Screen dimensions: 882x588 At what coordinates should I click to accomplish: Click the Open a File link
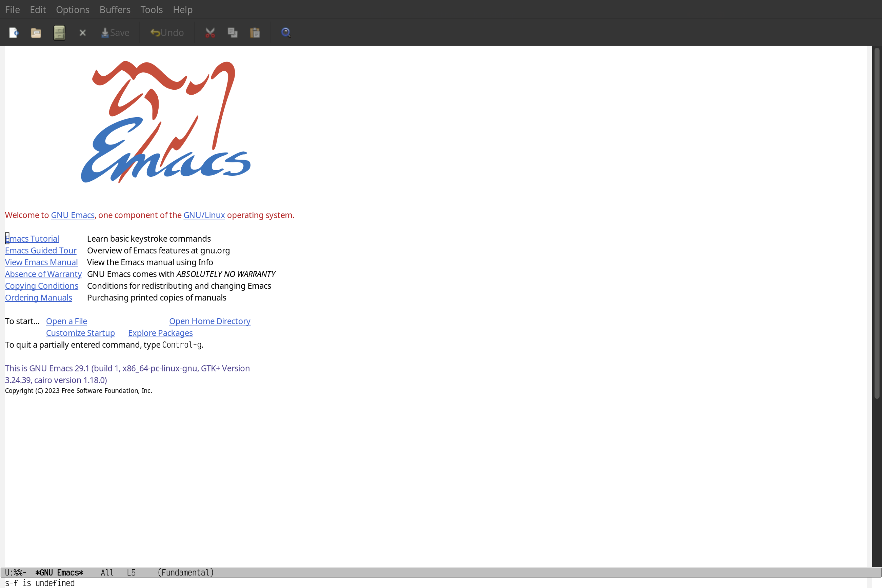(x=66, y=321)
